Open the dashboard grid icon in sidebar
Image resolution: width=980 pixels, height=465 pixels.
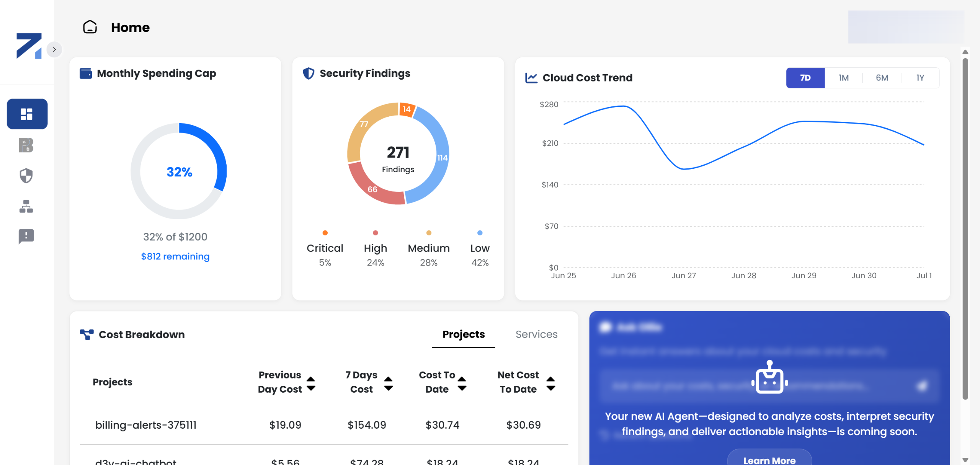[x=27, y=114]
